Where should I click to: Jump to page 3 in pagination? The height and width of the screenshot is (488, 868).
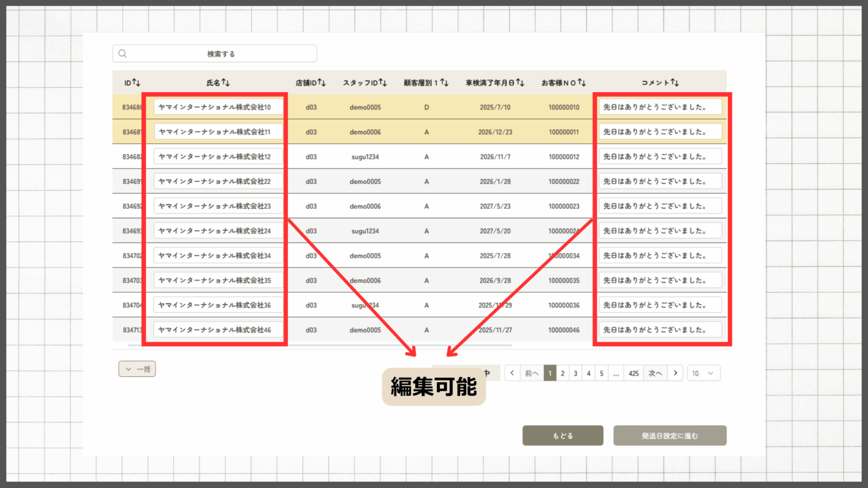(576, 373)
